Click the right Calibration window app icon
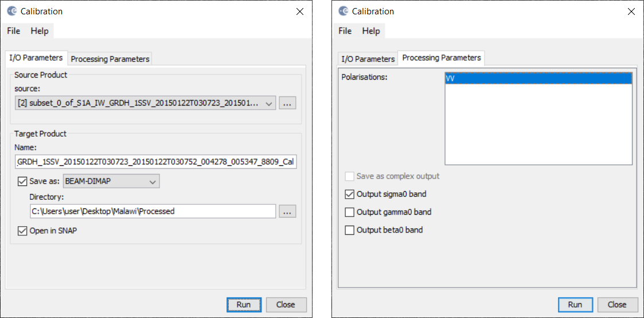Screen dimensions: 644x318 point(344,11)
